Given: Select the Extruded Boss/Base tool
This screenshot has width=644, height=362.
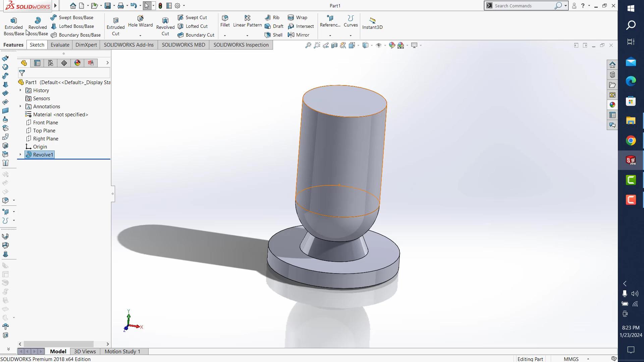Looking at the screenshot, I should [13, 26].
